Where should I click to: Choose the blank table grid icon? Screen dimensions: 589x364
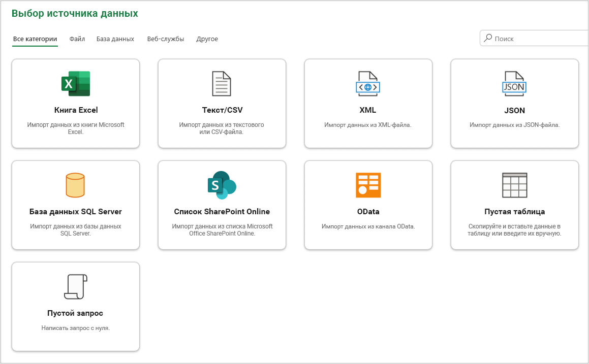[x=515, y=185]
